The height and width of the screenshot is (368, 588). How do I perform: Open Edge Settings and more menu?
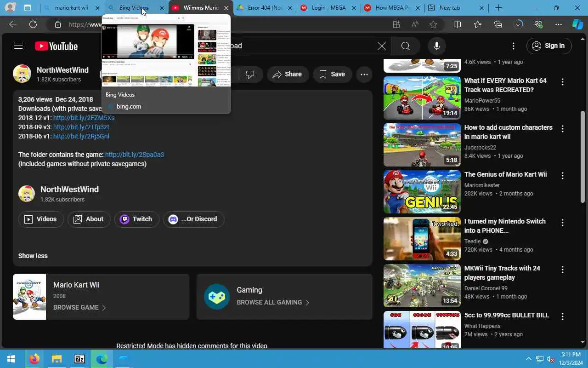coord(559,24)
